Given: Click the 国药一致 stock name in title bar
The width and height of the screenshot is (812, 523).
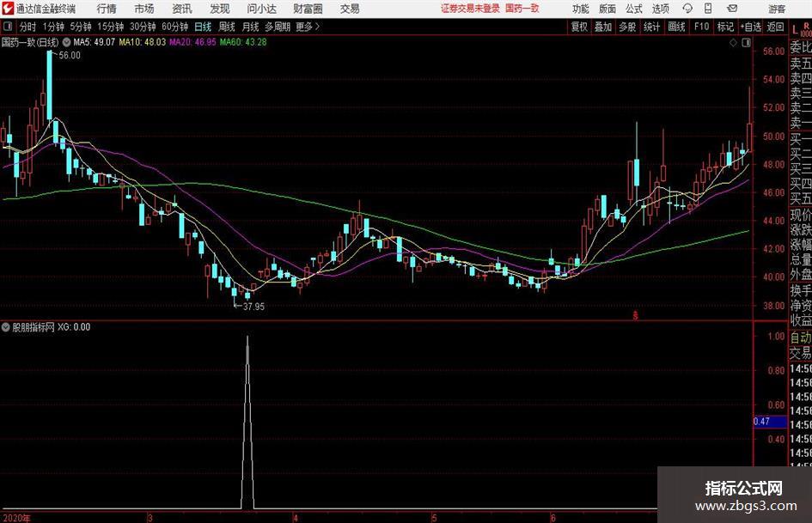Looking at the screenshot, I should 522,9.
